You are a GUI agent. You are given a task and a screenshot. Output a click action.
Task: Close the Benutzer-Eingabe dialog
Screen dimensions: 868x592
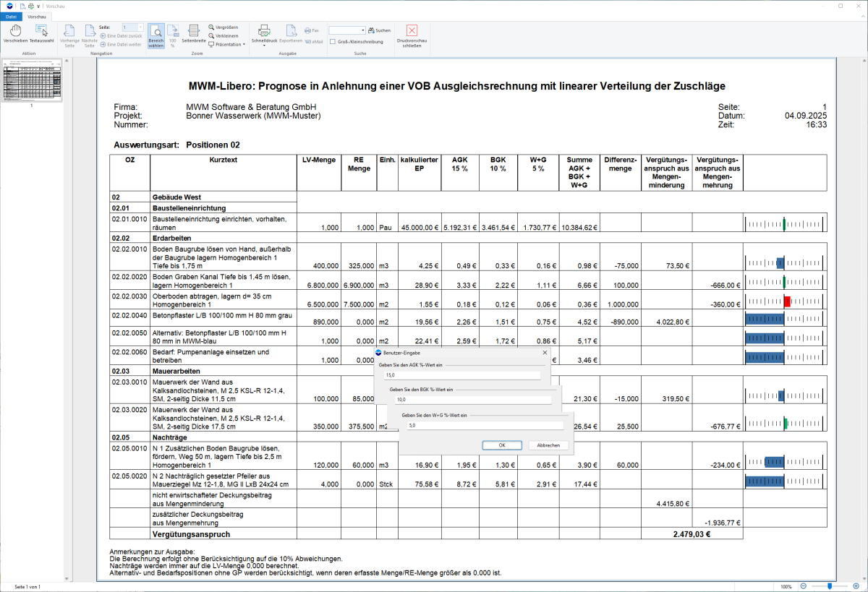coord(545,353)
